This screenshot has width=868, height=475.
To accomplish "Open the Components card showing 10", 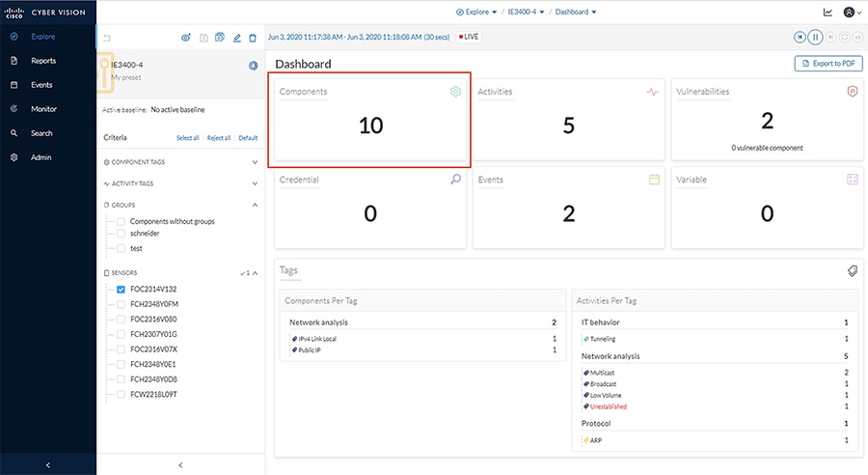I will [369, 120].
